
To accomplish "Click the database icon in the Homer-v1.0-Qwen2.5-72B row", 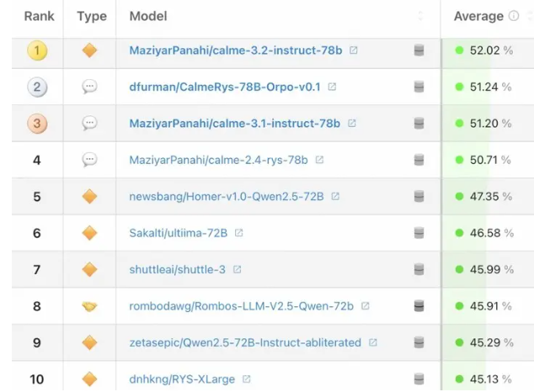I will 419,197.
